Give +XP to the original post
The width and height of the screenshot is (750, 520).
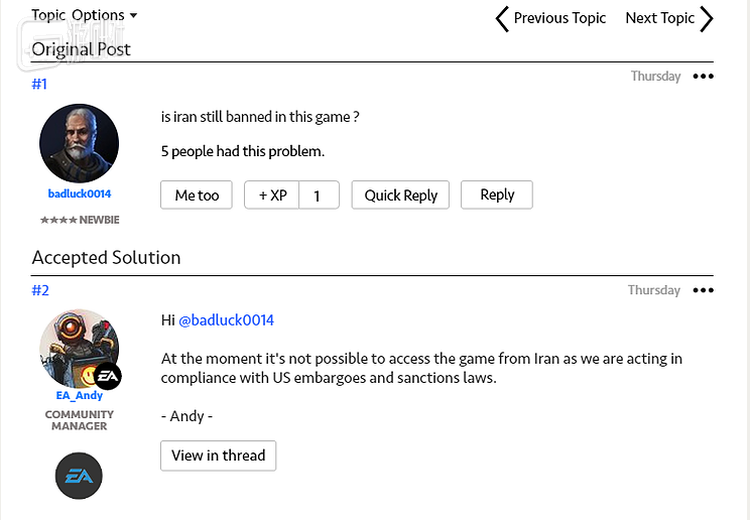point(272,195)
